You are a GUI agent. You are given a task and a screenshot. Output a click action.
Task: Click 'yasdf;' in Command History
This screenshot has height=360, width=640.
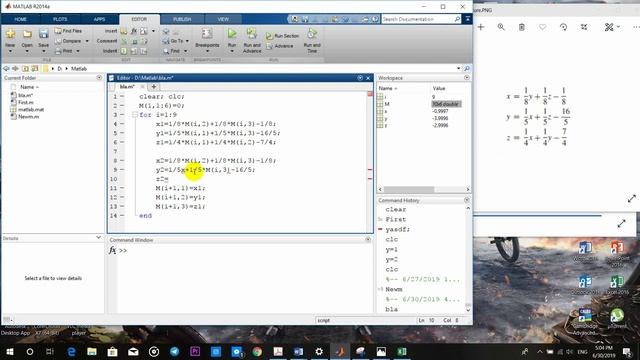coord(398,229)
